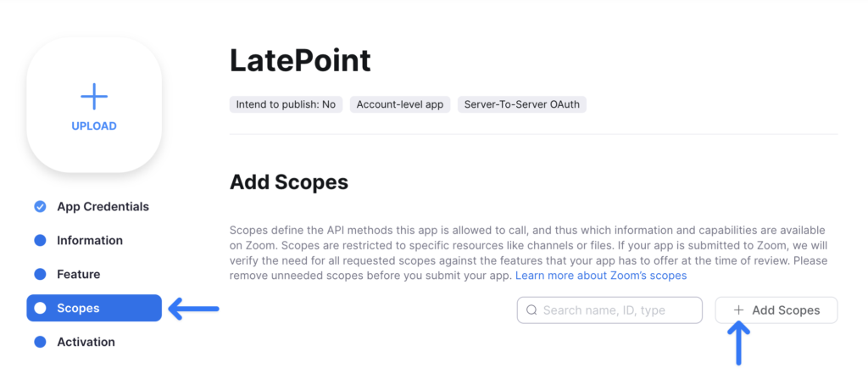Click the UPLOAD label under the plus

click(94, 126)
